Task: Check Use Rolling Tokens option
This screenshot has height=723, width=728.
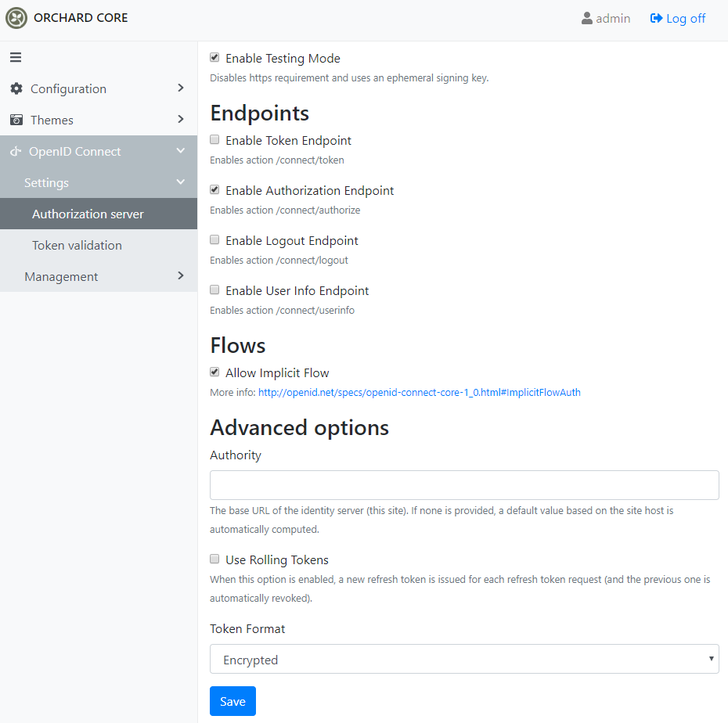Action: click(214, 559)
